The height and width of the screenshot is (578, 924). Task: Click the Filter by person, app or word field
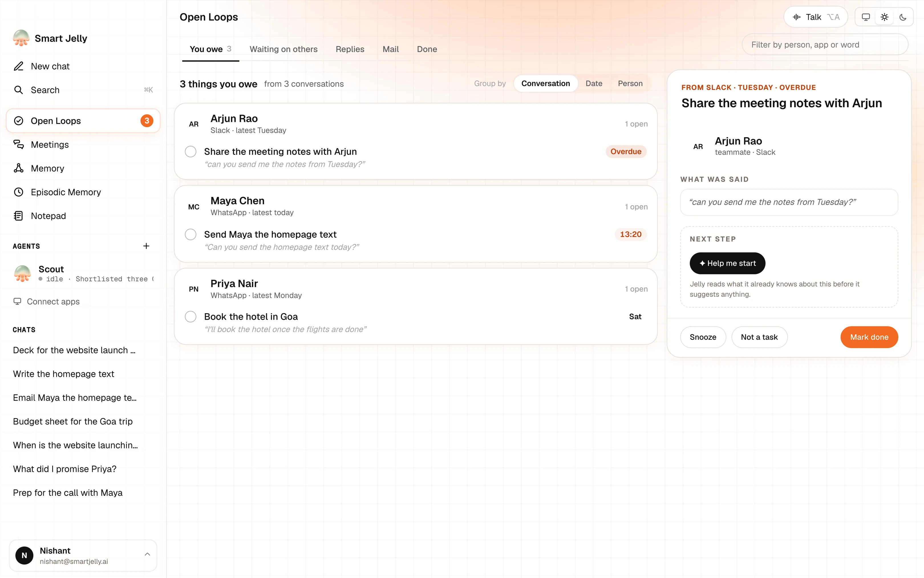pos(825,45)
